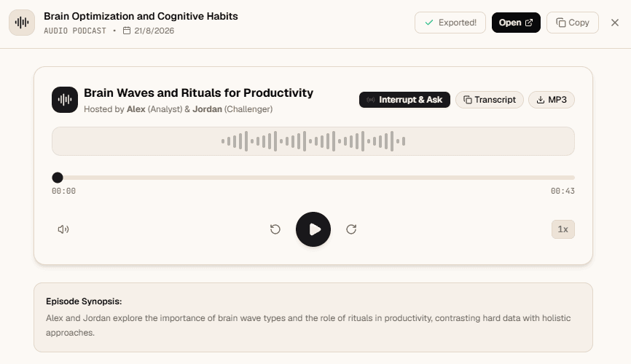Image resolution: width=631 pixels, height=364 pixels.
Task: Click the total duration 00:43
Action: (x=563, y=191)
